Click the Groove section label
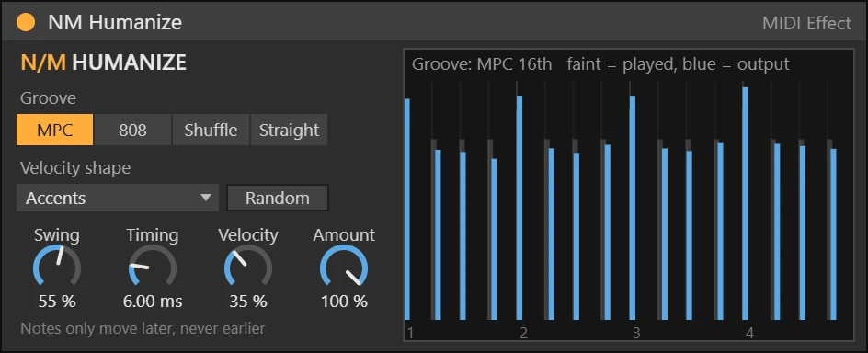The image size is (868, 353). pos(48,98)
